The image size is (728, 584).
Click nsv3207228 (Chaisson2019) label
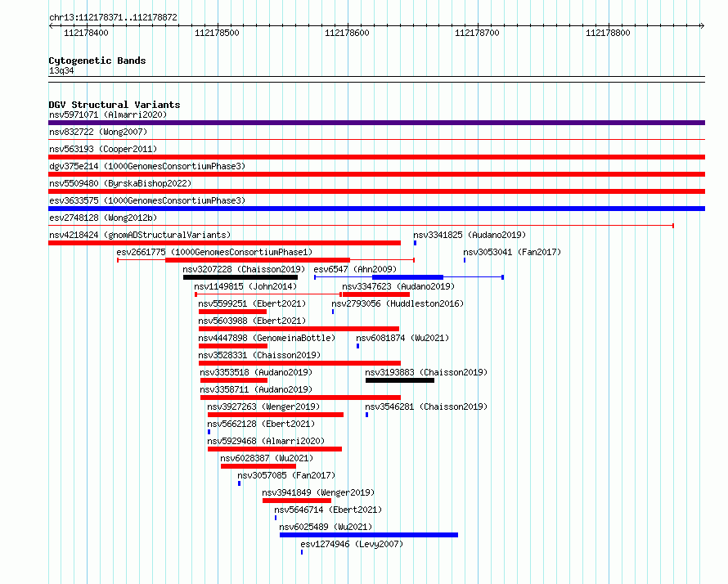pos(244,269)
